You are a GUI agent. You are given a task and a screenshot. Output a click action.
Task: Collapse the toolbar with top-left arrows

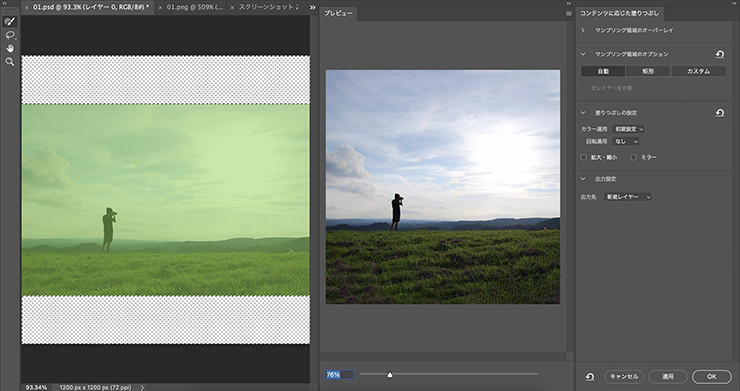pos(5,3)
